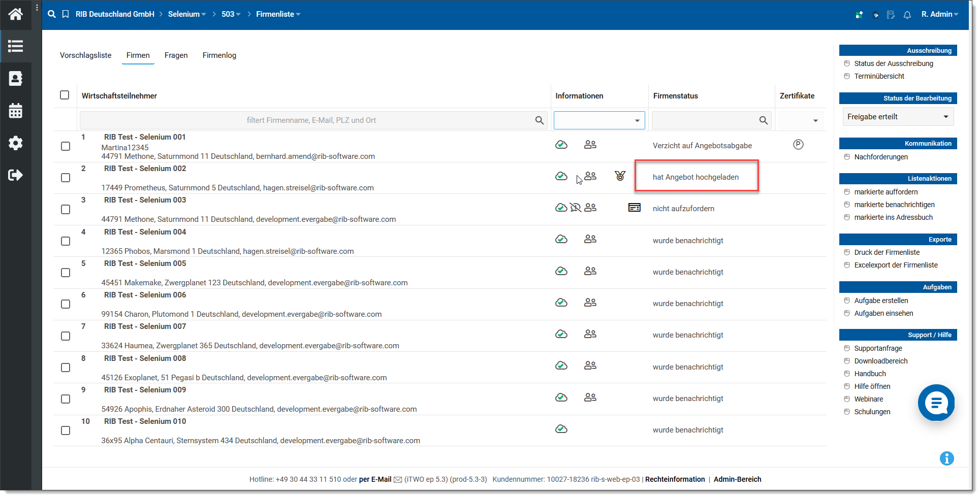This screenshot has height=498, width=980.
Task: Click cloud status icon for Selenium 001
Action: 561,145
